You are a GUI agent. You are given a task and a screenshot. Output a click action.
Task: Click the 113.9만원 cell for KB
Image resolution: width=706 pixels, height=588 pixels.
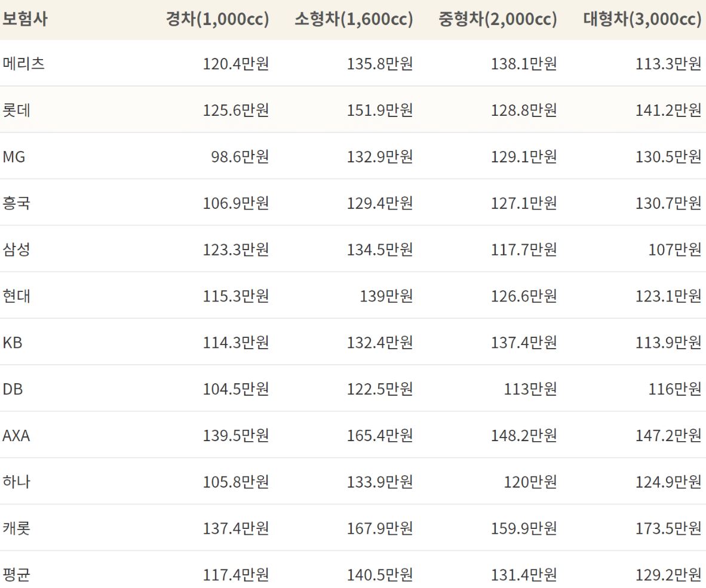point(668,343)
